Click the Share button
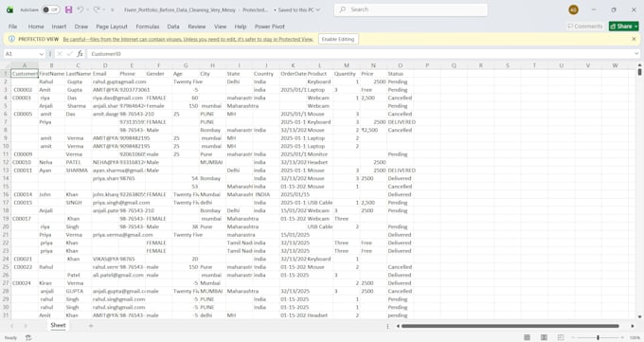This screenshot has height=342, width=644. tap(623, 27)
